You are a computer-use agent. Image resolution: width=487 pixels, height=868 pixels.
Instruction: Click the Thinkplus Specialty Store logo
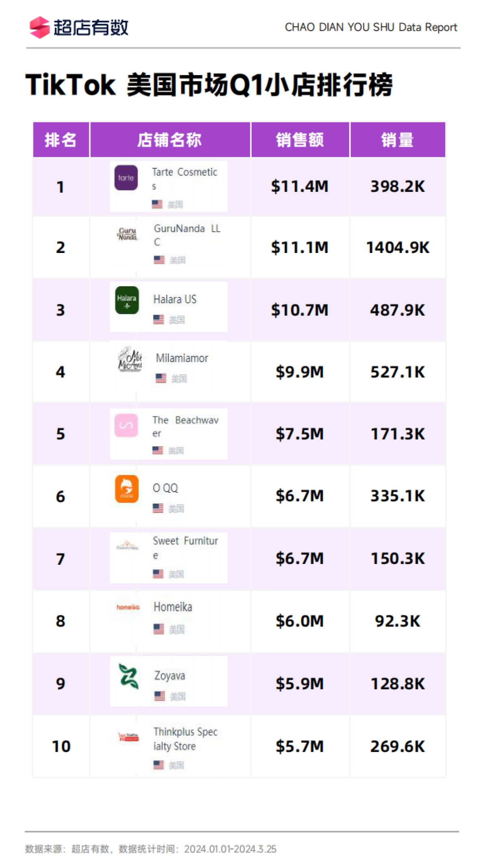click(x=128, y=737)
